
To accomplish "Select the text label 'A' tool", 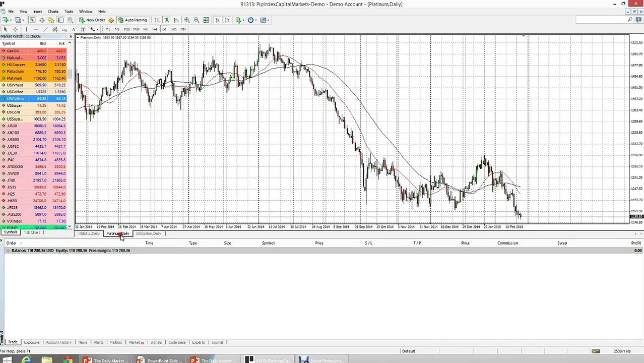I will click(74, 29).
